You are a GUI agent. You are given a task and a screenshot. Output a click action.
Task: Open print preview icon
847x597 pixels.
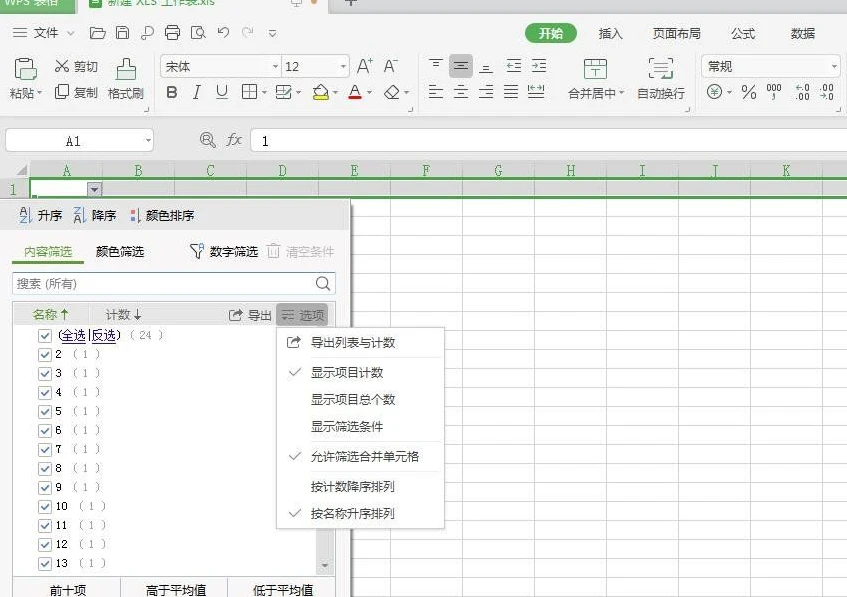(198, 33)
